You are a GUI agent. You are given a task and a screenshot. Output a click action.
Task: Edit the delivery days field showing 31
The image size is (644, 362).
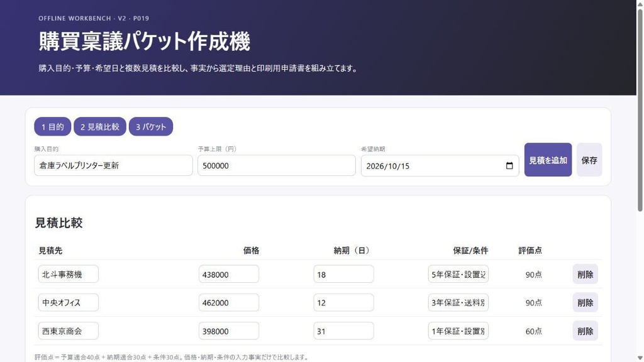coord(343,331)
